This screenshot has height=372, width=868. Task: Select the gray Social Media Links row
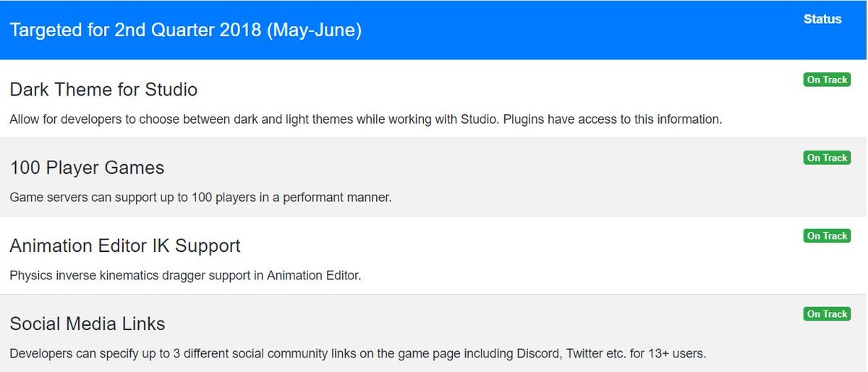click(433, 333)
